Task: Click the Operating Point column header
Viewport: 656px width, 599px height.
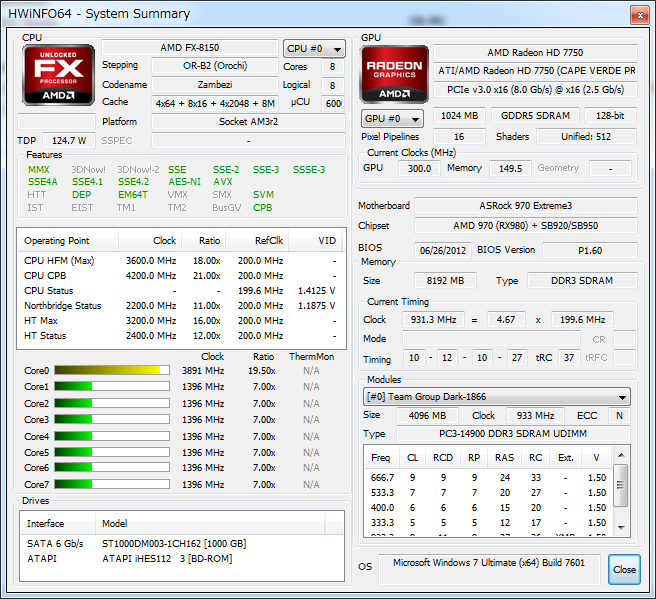Action: pos(68,241)
